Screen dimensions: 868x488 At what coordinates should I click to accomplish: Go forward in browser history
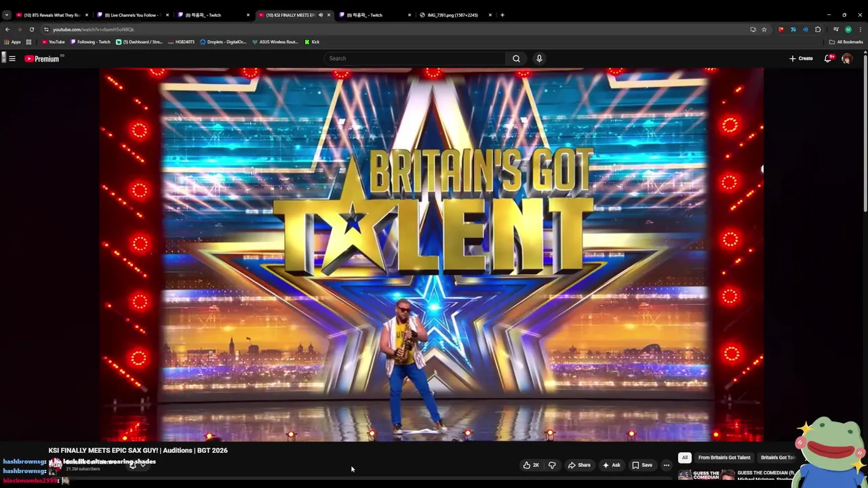pos(19,29)
